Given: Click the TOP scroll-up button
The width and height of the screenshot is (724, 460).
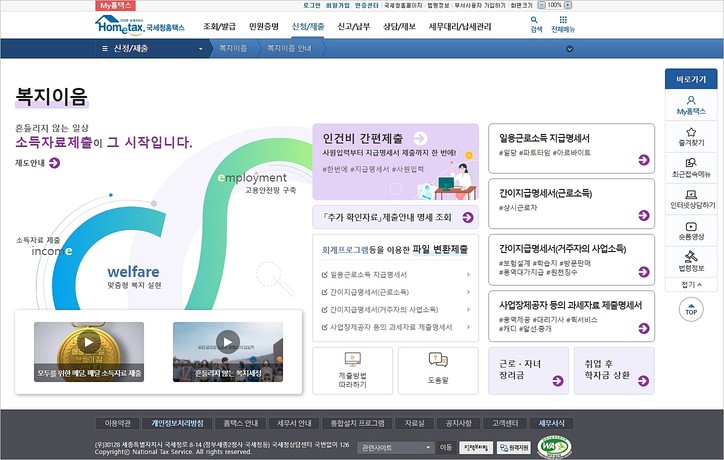Looking at the screenshot, I should 691,309.
